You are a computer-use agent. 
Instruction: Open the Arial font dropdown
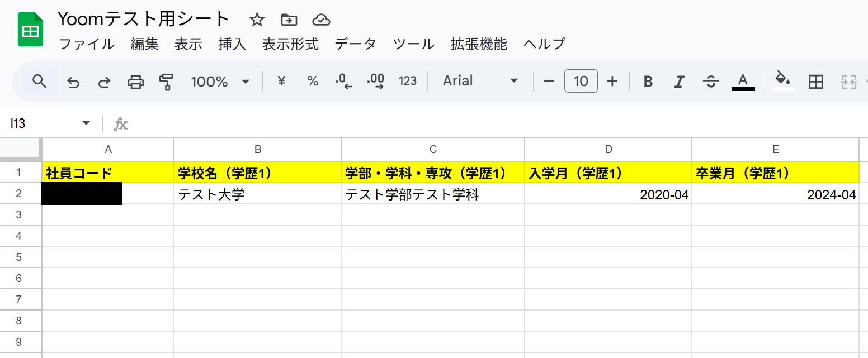tap(480, 82)
